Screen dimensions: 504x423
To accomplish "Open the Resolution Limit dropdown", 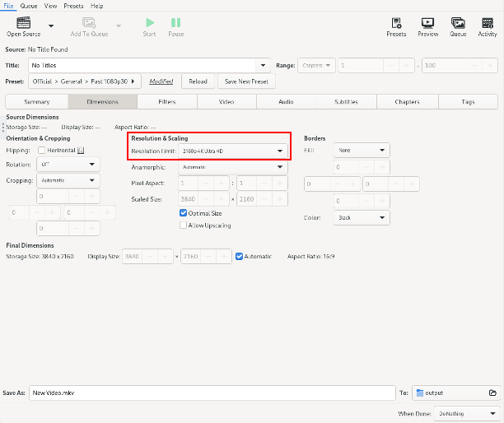I will pos(233,151).
